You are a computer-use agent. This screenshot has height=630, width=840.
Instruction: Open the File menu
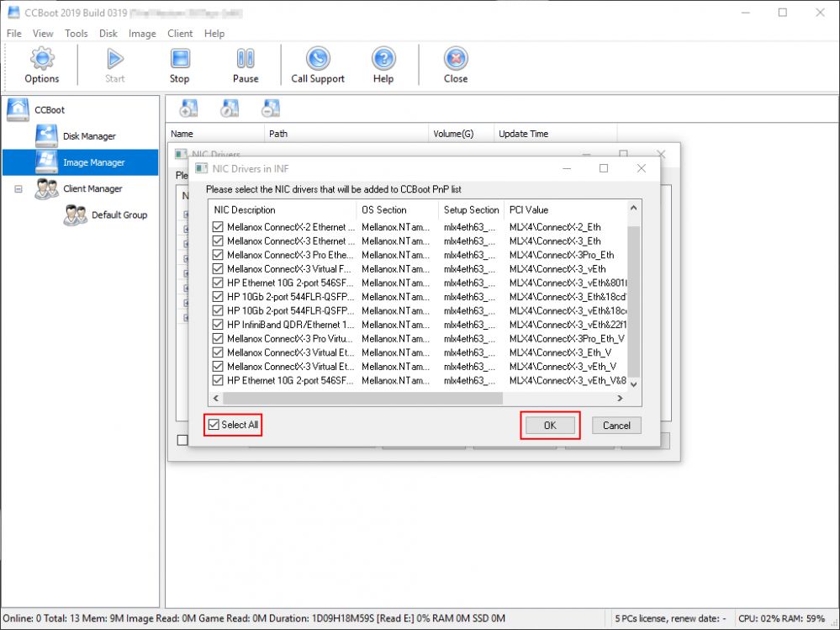14,33
